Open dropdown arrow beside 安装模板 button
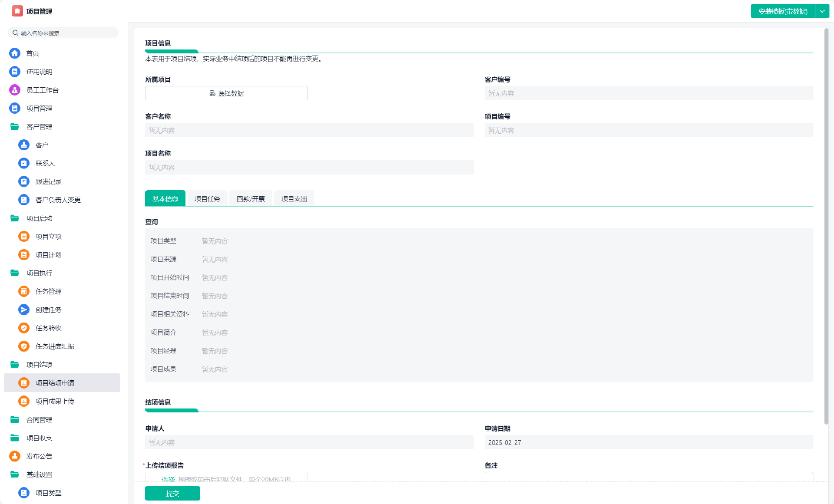This screenshot has width=834, height=504. coord(822,11)
